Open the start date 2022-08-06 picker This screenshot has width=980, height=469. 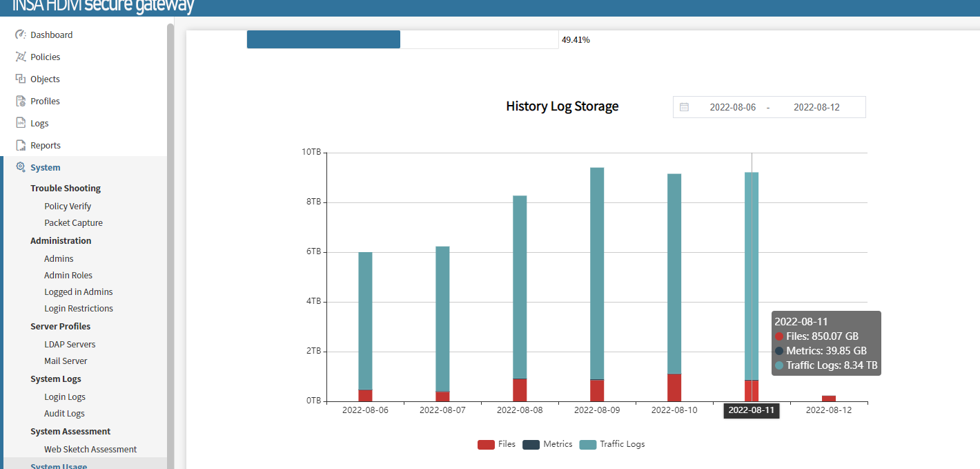click(732, 107)
